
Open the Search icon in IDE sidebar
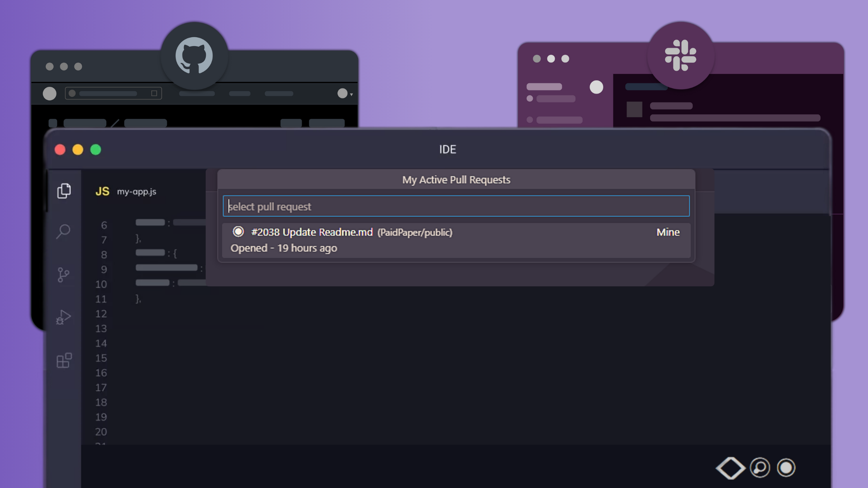pos(63,232)
